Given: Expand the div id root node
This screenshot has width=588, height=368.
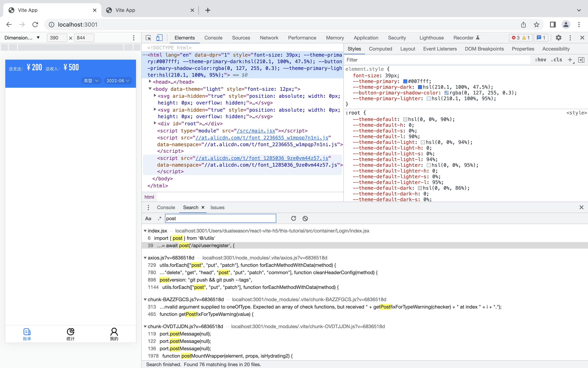Looking at the screenshot, I should 155,123.
